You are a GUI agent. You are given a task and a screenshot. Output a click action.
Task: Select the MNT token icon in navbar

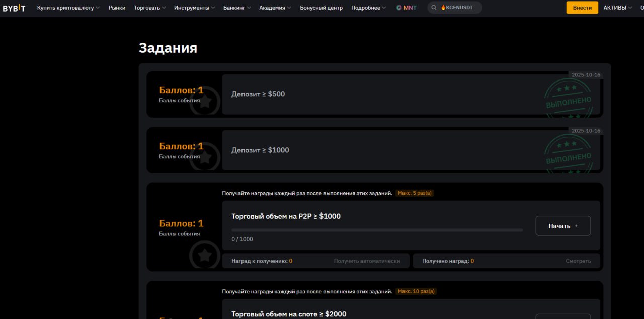(399, 8)
